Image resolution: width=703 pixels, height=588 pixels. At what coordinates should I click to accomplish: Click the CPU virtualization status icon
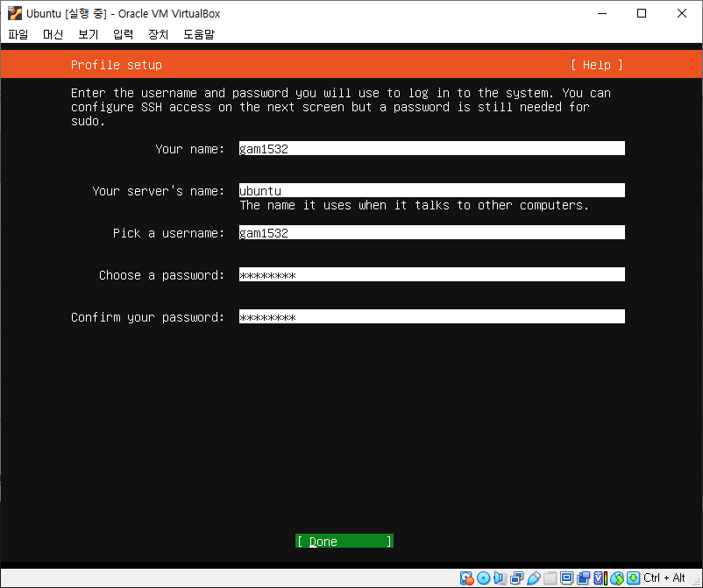coord(600,578)
